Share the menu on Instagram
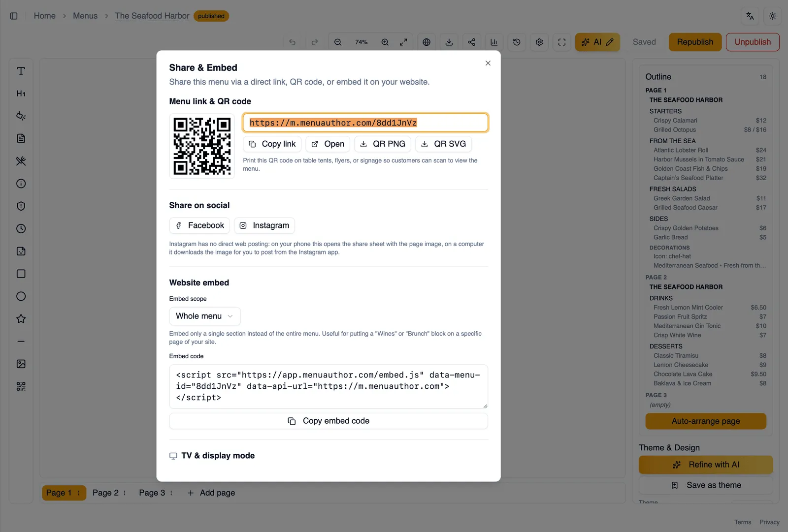This screenshot has width=788, height=532. [264, 225]
